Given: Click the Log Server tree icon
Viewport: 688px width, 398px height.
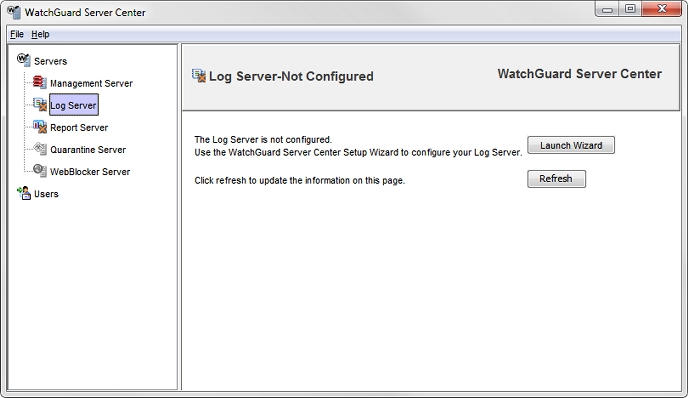Looking at the screenshot, I should pos(40,104).
